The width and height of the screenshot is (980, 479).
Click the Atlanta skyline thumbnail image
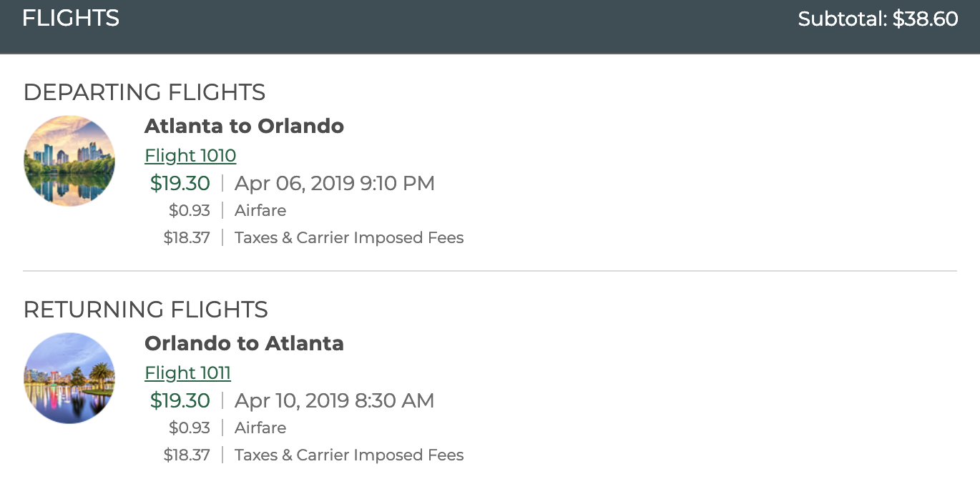69,161
